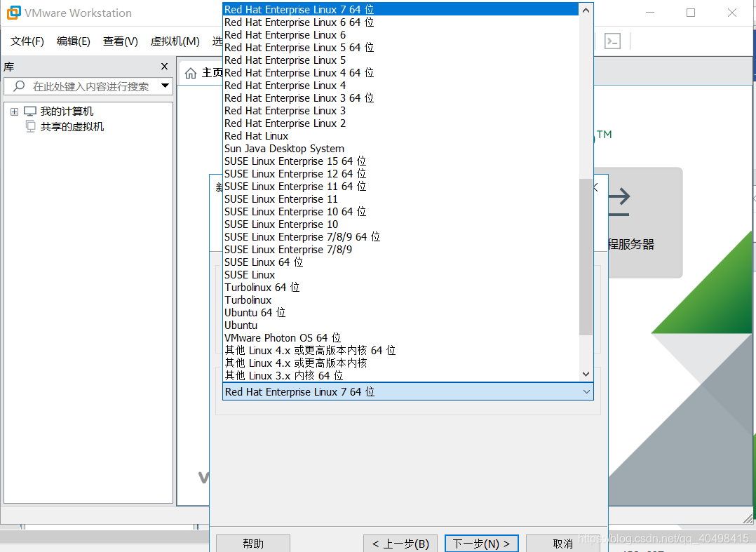The image size is (756, 552).
Task: Select 我的计算机 tree item
Action: [x=67, y=112]
